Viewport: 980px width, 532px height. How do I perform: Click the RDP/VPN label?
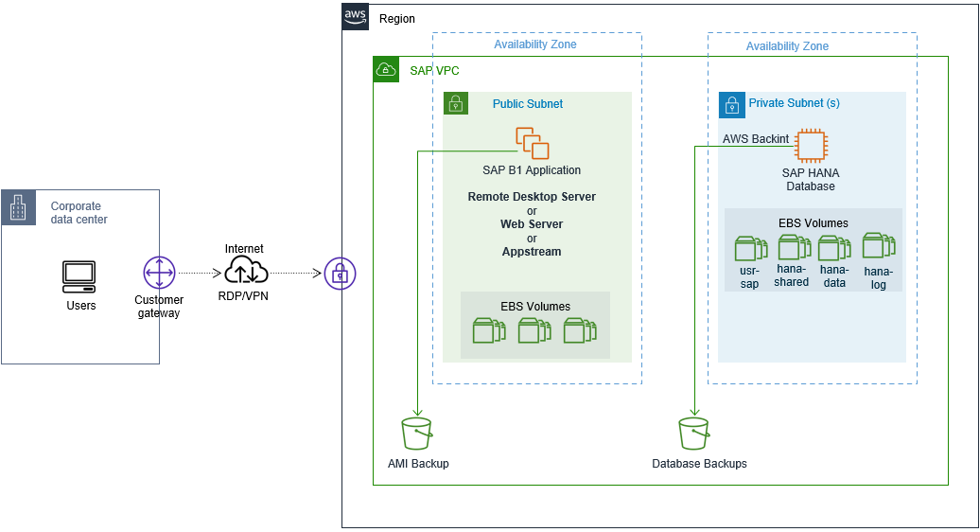243,296
